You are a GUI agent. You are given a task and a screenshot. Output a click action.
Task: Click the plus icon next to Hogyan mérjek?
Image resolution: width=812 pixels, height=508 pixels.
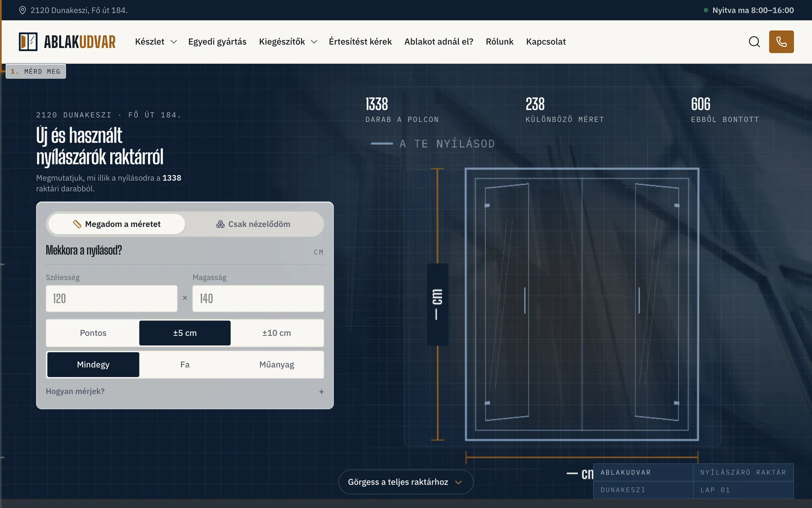pos(321,391)
